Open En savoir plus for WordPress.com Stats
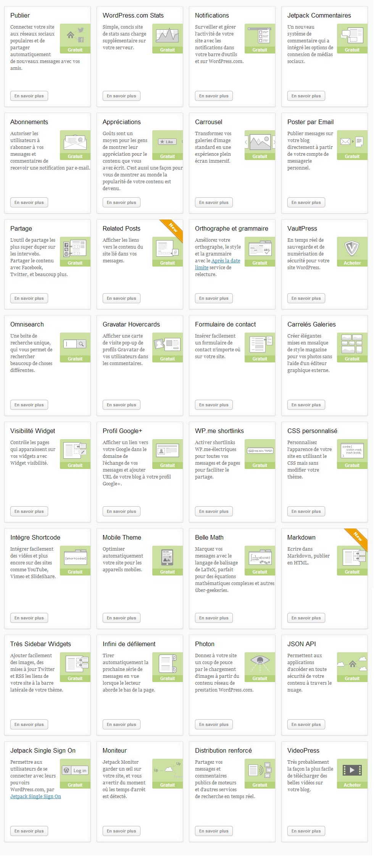The width and height of the screenshot is (374, 868). tap(121, 96)
